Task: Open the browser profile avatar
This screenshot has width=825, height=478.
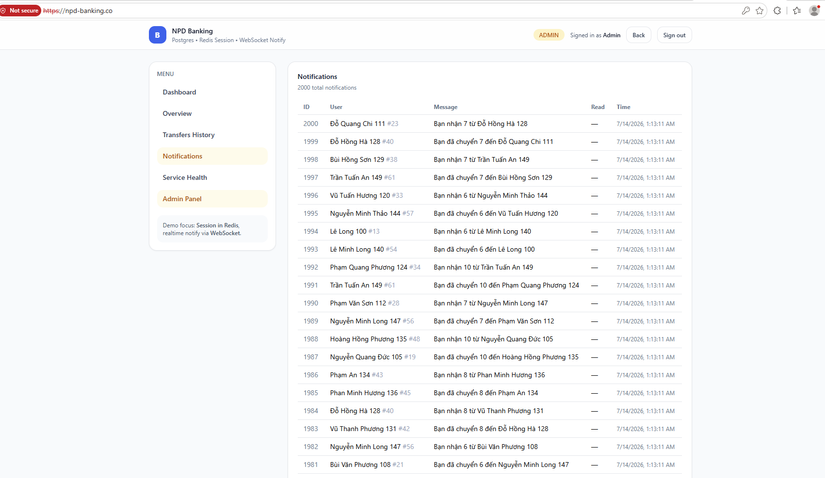Action: pos(814,11)
